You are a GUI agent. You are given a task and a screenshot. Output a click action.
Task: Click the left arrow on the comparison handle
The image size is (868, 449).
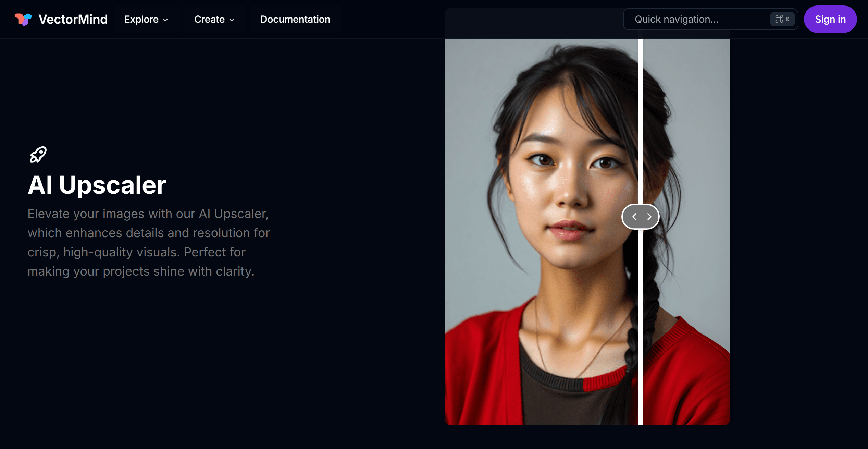(x=634, y=217)
